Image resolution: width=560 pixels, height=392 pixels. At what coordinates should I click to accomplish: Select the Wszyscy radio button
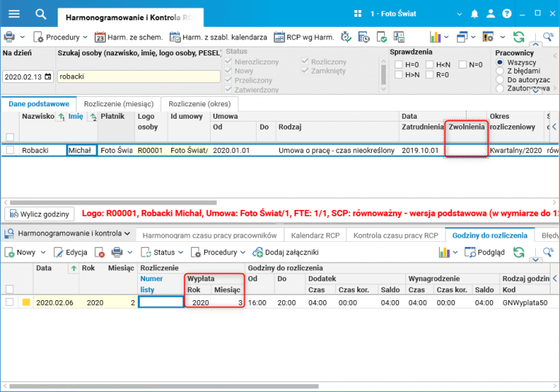(x=500, y=63)
